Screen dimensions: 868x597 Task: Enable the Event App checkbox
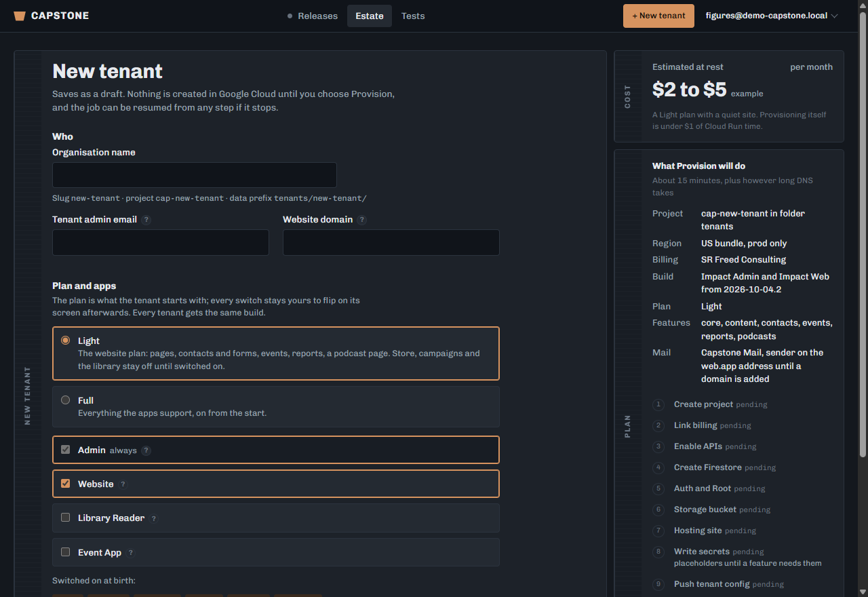66,552
